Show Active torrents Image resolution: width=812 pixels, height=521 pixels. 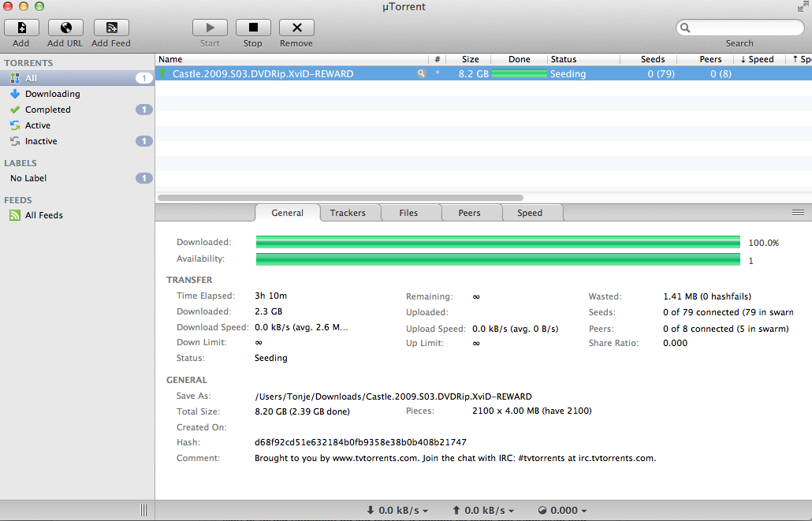click(x=77, y=125)
